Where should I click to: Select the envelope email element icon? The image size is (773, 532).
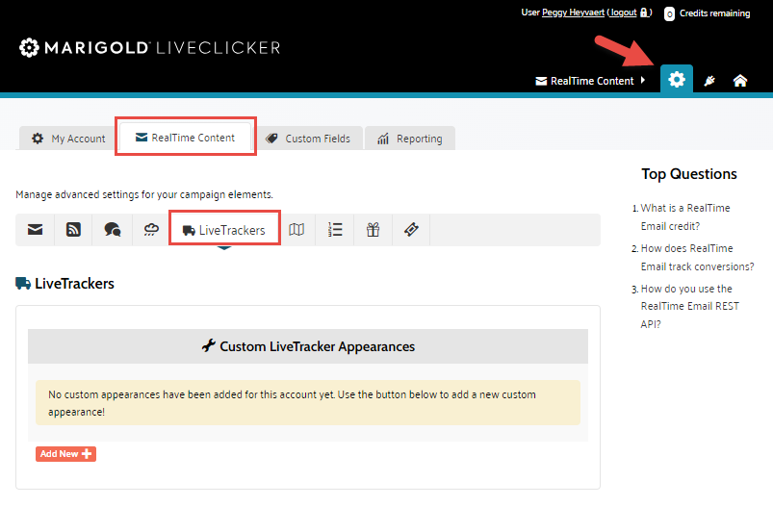click(x=36, y=230)
